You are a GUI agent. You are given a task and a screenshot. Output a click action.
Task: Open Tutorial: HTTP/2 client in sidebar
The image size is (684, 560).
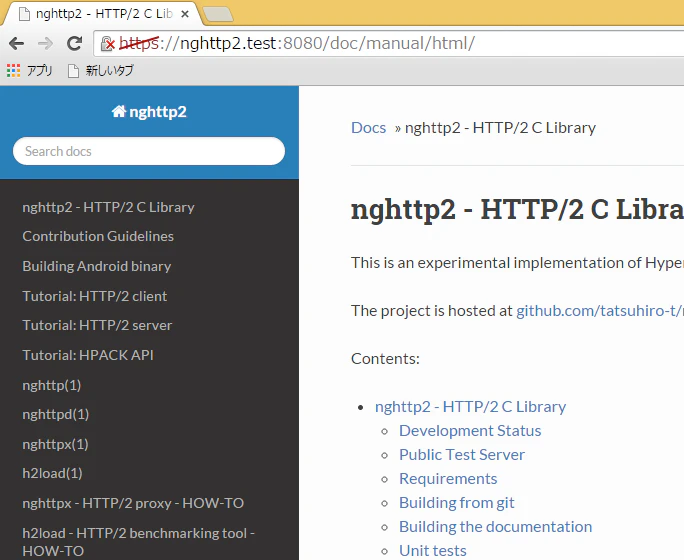click(x=95, y=296)
